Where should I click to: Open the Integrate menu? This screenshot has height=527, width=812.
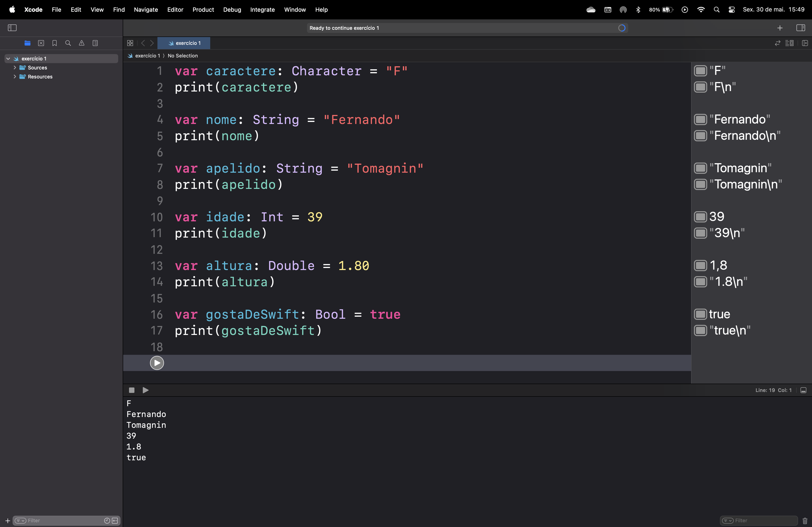click(262, 9)
